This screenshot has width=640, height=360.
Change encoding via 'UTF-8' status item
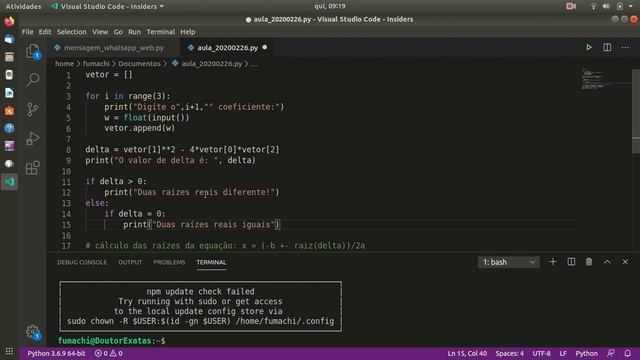(x=541, y=353)
